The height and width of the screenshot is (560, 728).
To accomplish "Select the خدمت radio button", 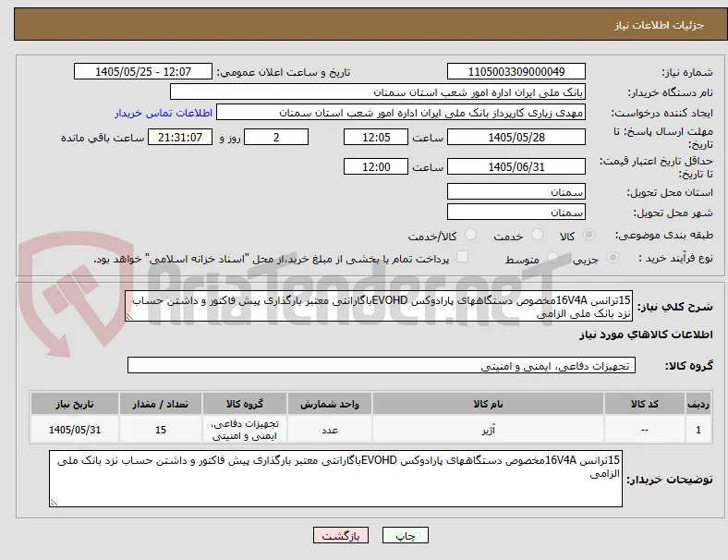I will (x=537, y=235).
